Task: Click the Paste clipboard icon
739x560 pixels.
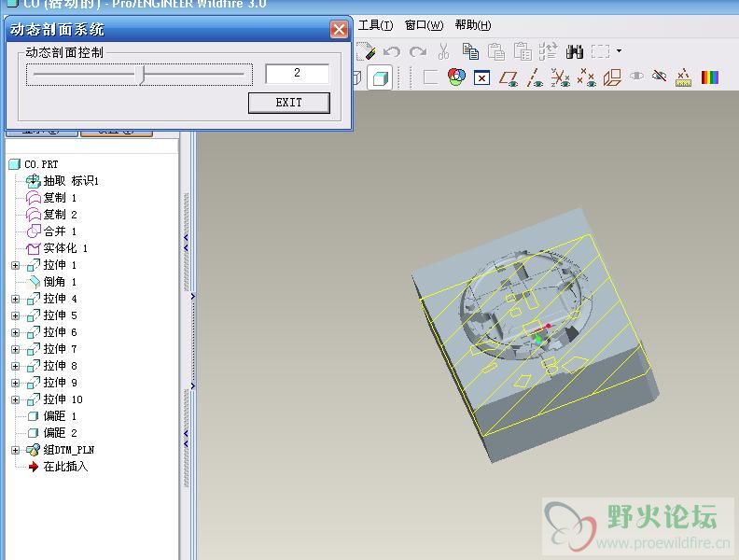Action: pos(495,51)
